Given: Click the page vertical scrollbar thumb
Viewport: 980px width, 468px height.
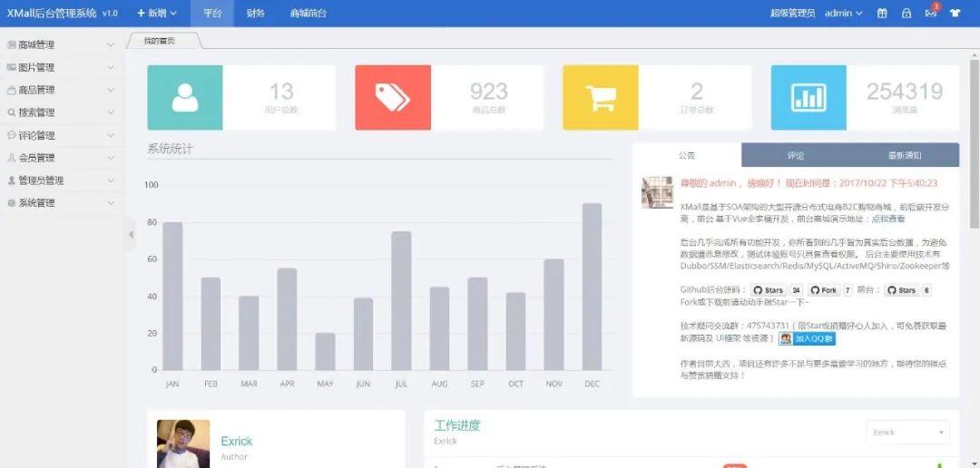Looking at the screenshot, I should [x=975, y=143].
